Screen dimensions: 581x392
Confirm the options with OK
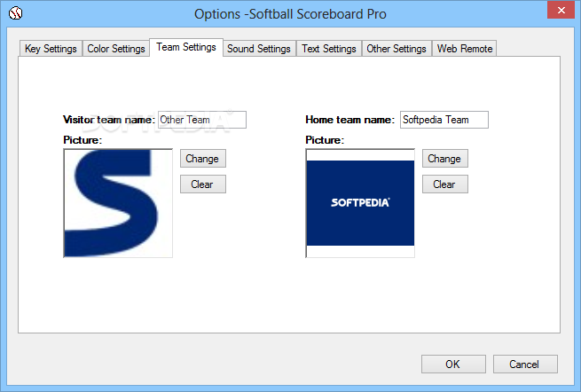click(x=453, y=365)
